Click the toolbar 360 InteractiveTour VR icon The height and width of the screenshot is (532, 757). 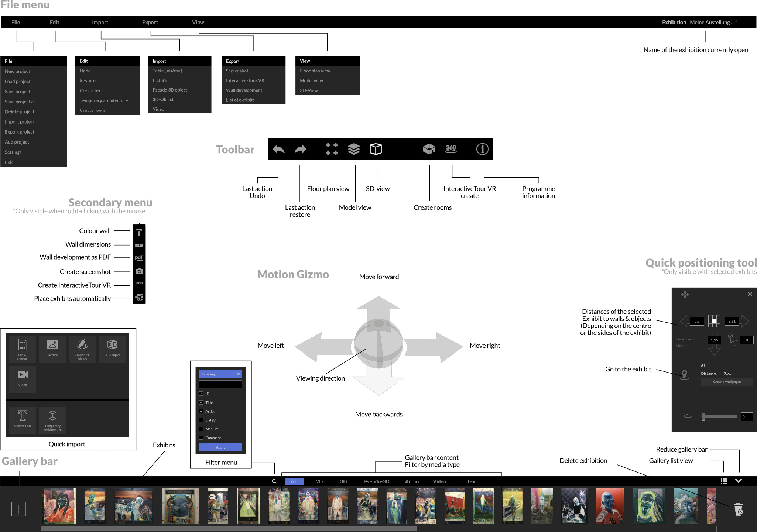451,149
